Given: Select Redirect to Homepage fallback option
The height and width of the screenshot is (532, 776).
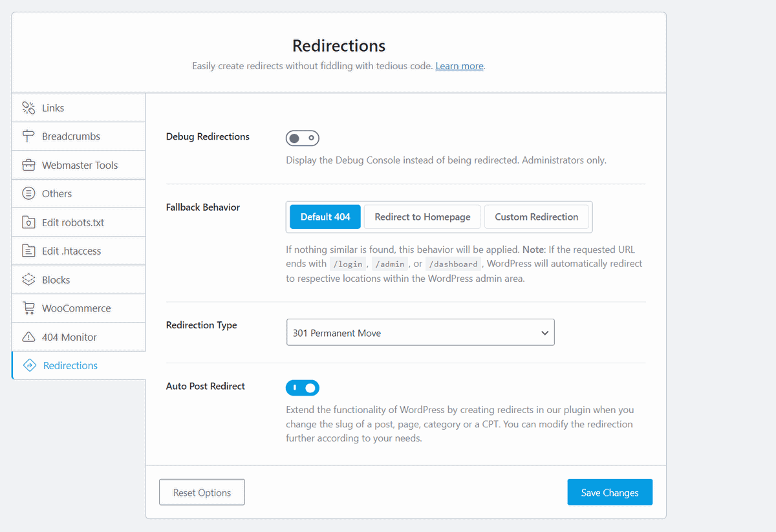Looking at the screenshot, I should [x=422, y=217].
